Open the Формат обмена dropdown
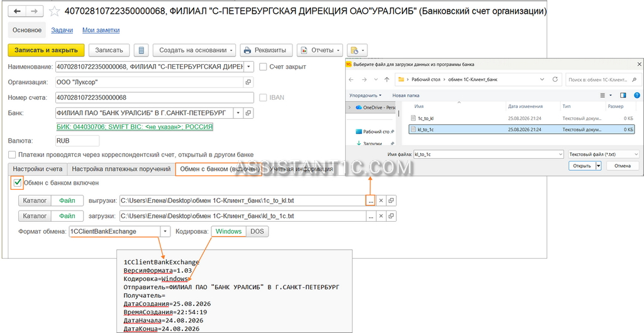The width and height of the screenshot is (644, 333). (x=165, y=231)
